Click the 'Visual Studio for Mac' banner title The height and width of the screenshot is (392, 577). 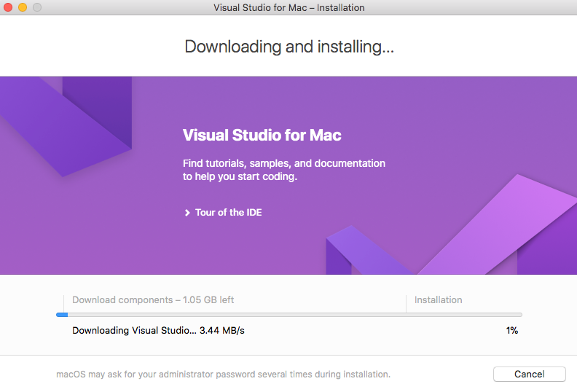tap(262, 135)
